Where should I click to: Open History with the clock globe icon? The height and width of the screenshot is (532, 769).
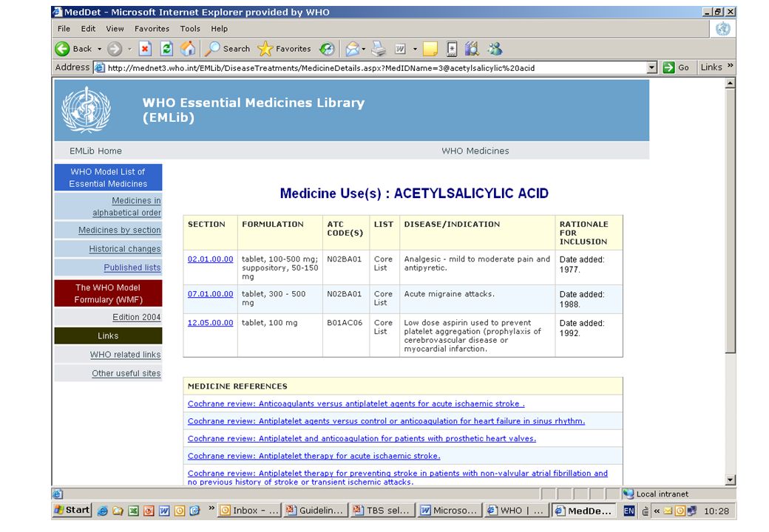point(327,49)
